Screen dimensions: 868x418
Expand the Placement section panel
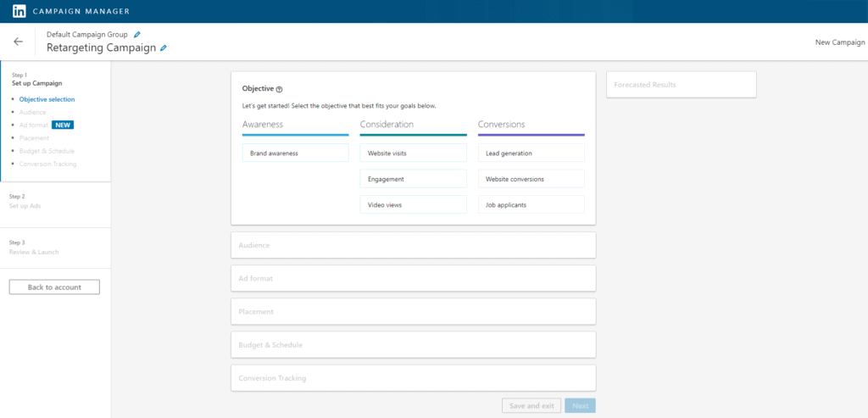click(414, 311)
